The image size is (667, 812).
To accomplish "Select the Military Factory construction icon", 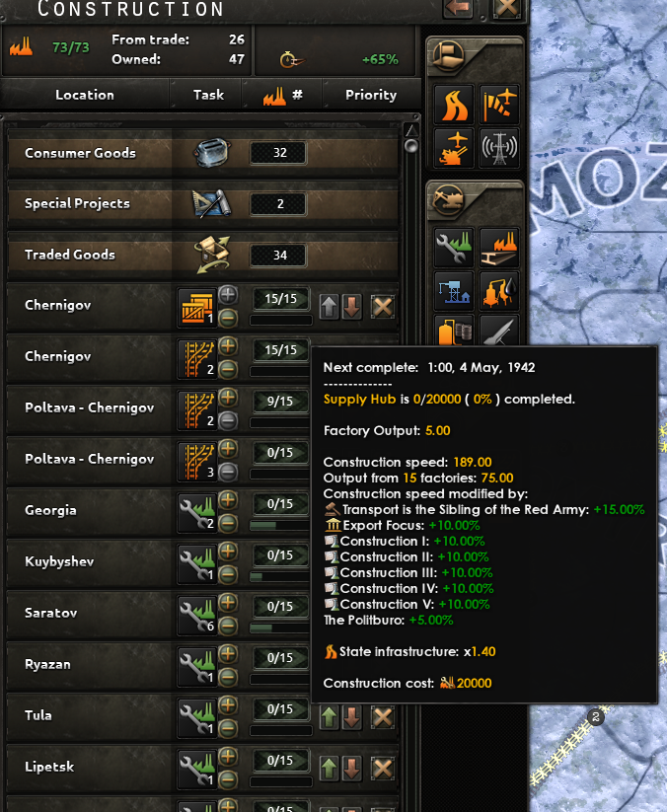I will click(x=499, y=248).
